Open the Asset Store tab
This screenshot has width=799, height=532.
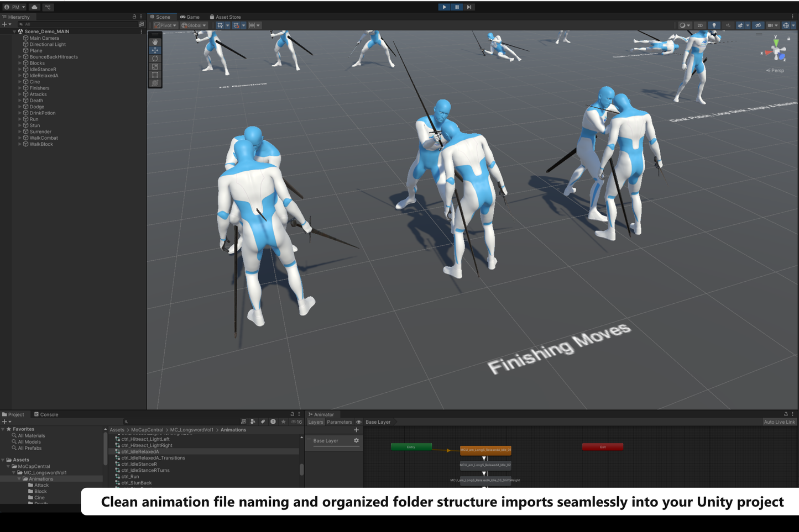(226, 17)
